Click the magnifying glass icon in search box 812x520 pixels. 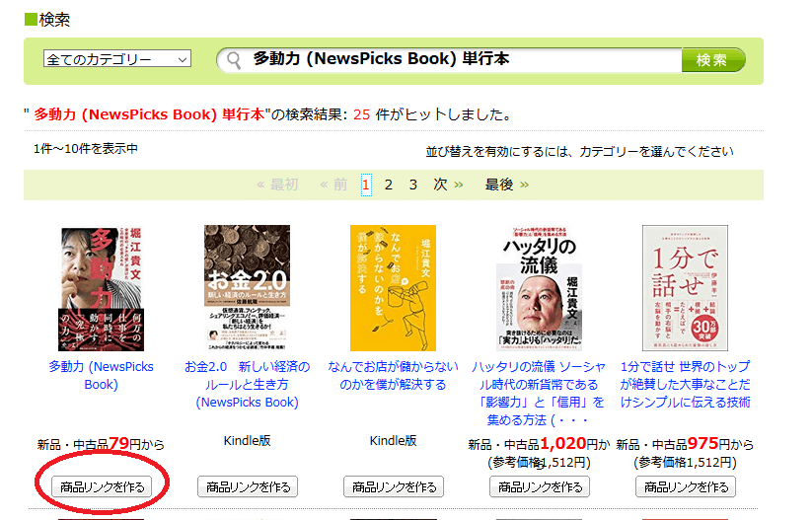[234, 60]
